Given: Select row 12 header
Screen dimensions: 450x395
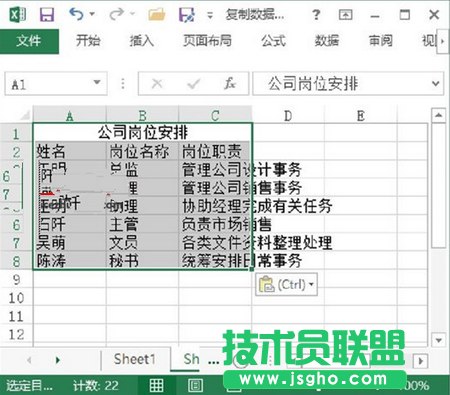Looking at the screenshot, I should coord(16,334).
